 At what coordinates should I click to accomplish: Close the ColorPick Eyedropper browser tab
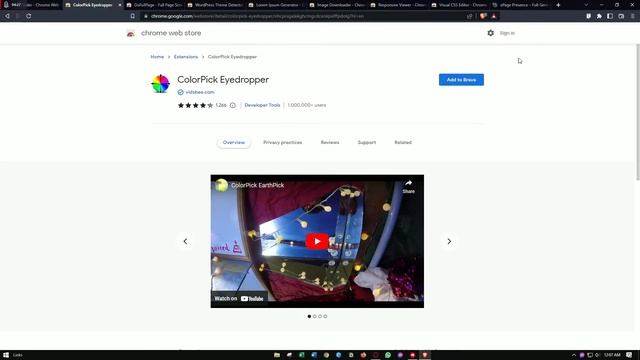point(120,5)
